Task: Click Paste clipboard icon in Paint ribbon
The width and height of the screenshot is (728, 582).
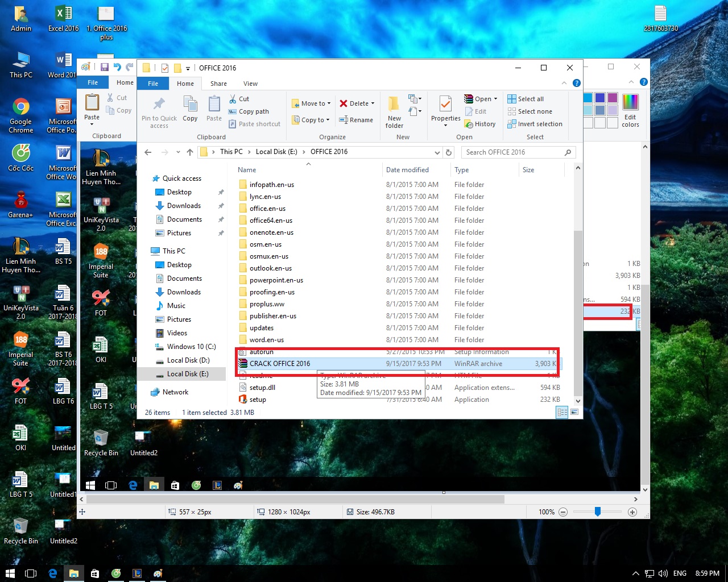Action: (92, 102)
